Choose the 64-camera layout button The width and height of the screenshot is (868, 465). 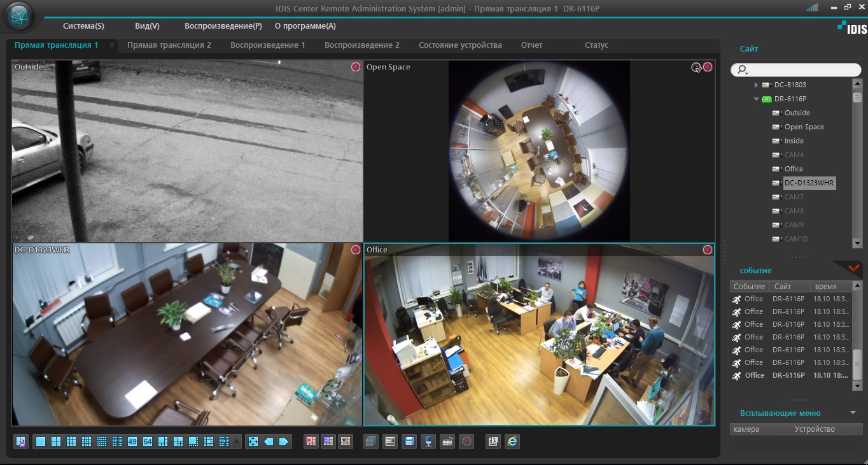148,441
